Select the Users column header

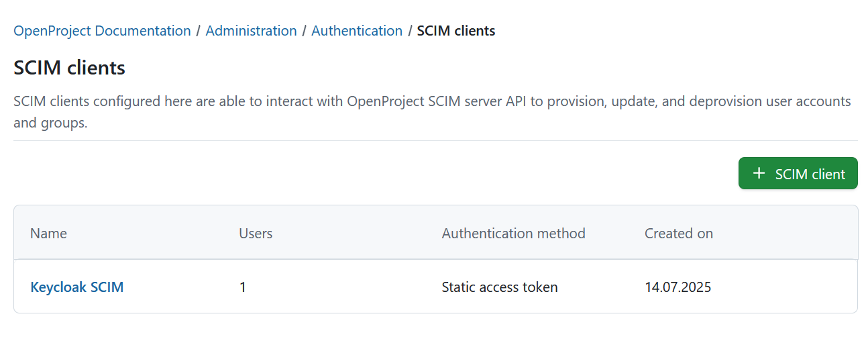tap(256, 234)
